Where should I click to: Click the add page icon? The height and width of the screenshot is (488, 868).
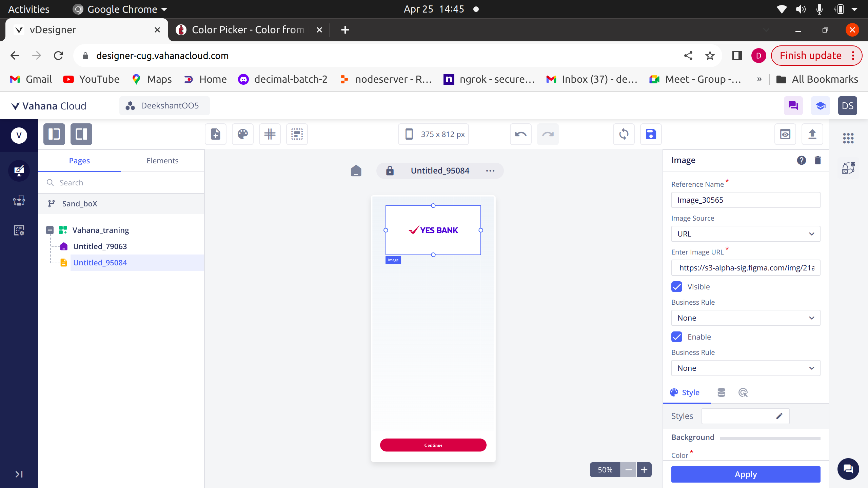coord(216,134)
